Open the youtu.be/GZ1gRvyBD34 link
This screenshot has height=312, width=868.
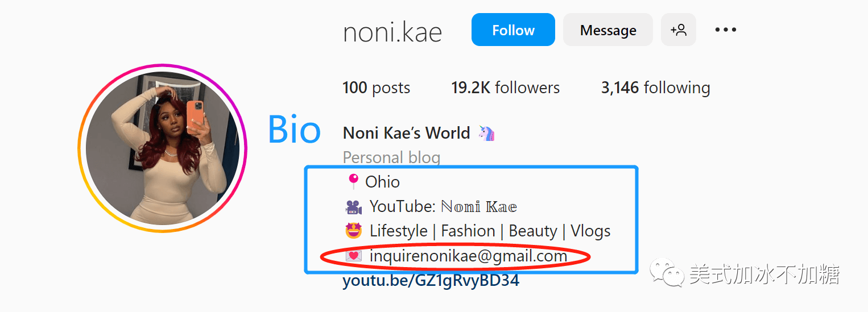431,280
